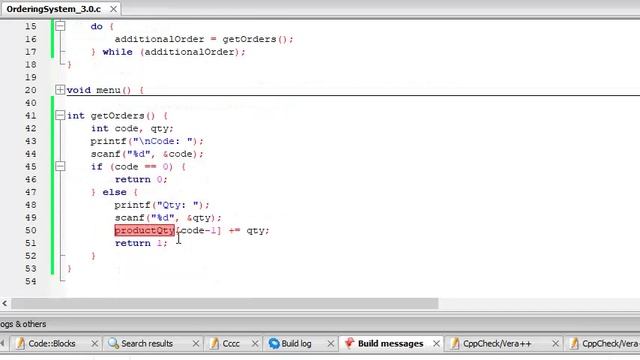Image resolution: width=640 pixels, height=360 pixels.
Task: Click the 'Logs & others' panel title
Action: pyautogui.click(x=23, y=324)
